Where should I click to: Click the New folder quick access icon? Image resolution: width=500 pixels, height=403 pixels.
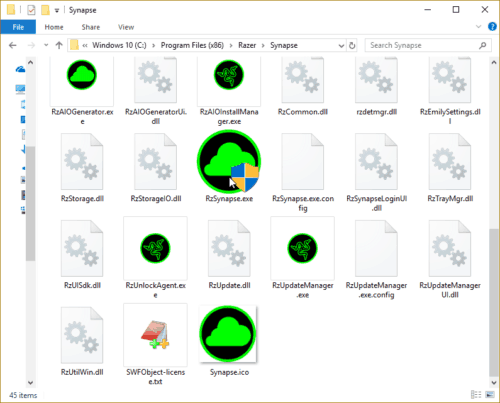point(45,10)
